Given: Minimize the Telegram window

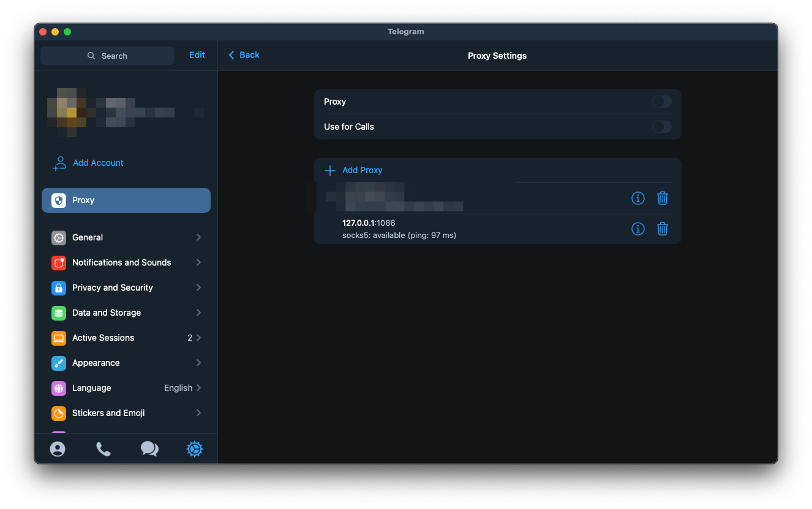Looking at the screenshot, I should [x=55, y=32].
